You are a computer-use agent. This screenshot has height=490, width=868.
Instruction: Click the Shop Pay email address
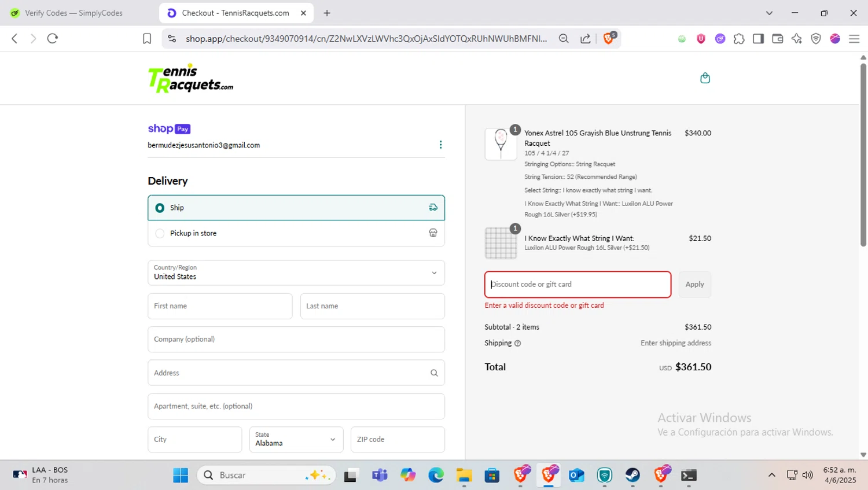(204, 145)
